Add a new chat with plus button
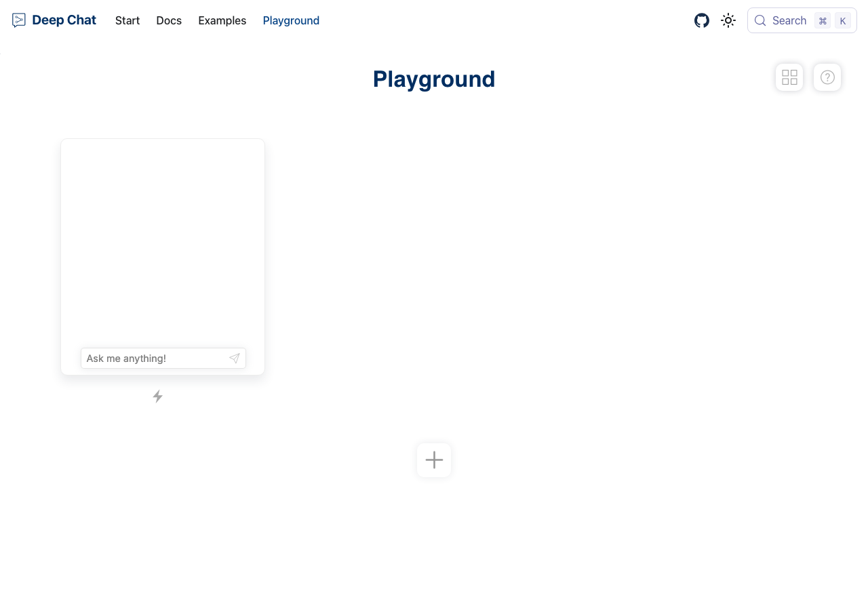This screenshot has height=610, width=868. (434, 460)
